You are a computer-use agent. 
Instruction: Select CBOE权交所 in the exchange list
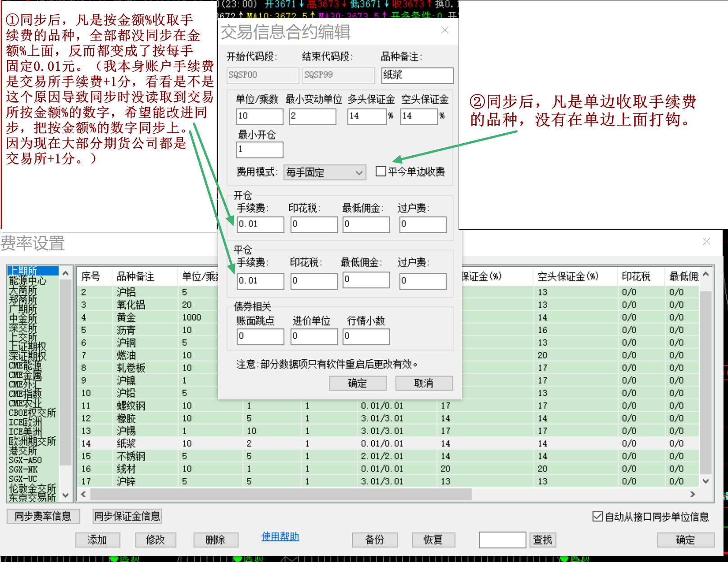pyautogui.click(x=33, y=412)
